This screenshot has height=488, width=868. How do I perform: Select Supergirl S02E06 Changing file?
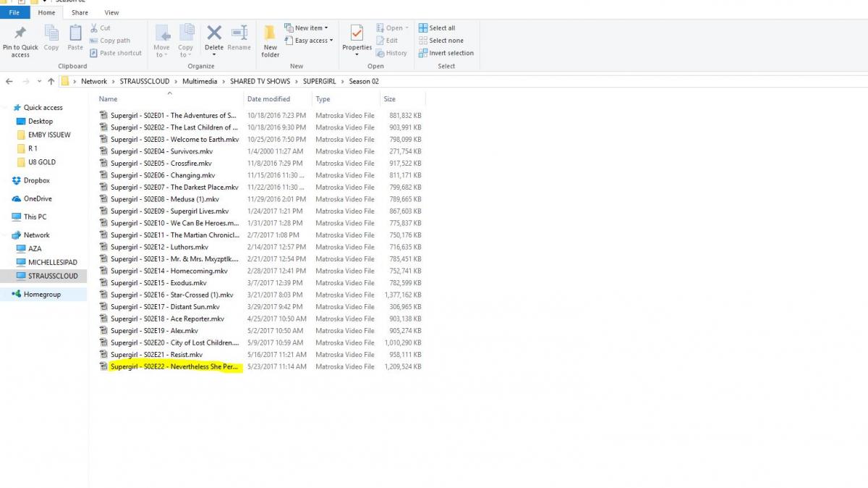point(163,175)
